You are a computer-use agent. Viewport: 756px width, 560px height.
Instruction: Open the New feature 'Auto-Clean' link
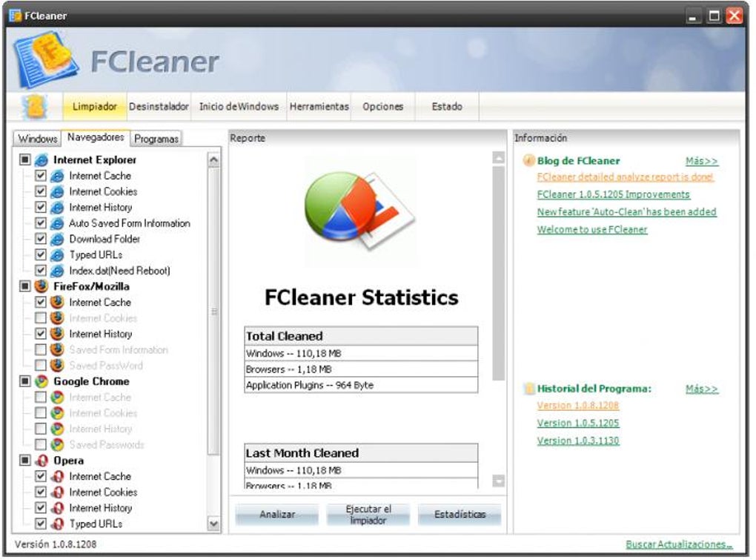coord(627,211)
